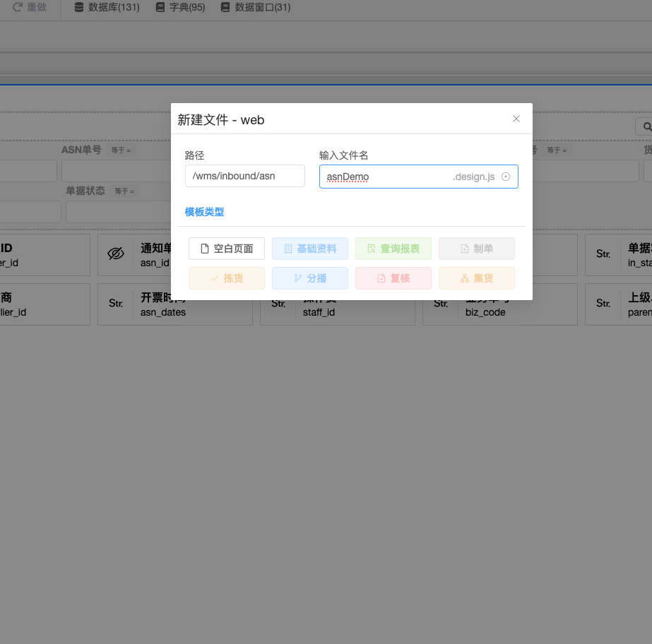Open 数据库(131) in the toolbar
This screenshot has height=644, width=652.
107,7
